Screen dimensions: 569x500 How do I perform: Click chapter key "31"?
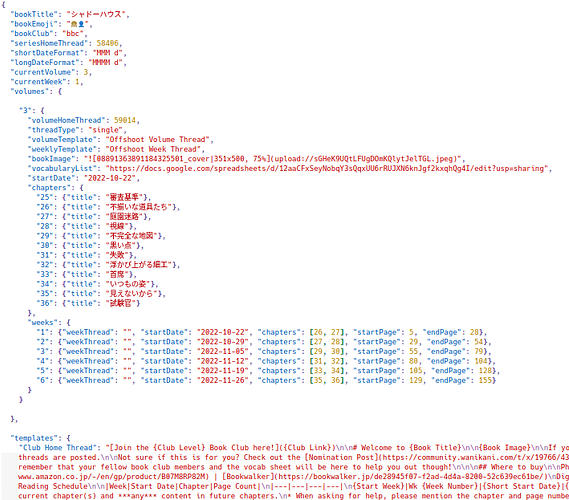pos(45,255)
